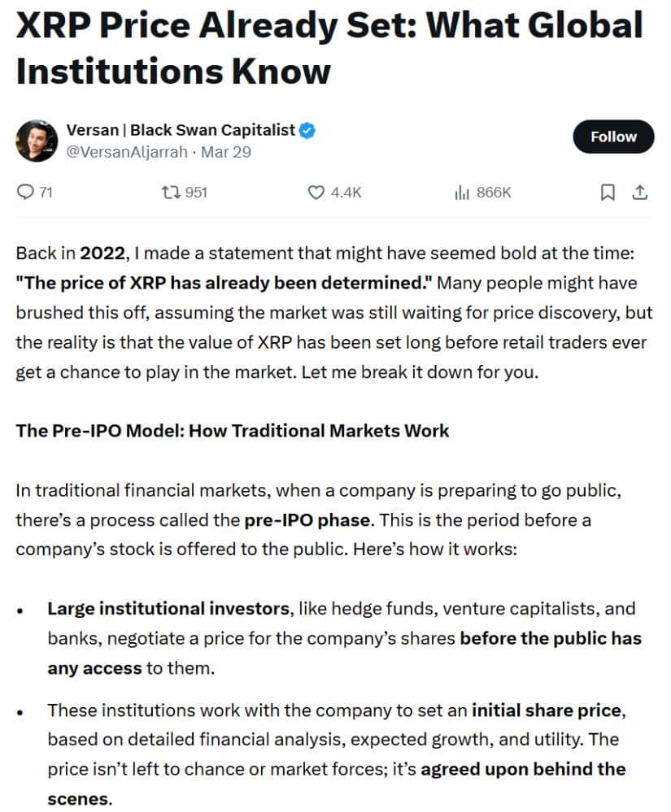The width and height of the screenshot is (671, 812).
Task: Click bold 'Large institutional investors' bullet text
Action: coord(168,608)
